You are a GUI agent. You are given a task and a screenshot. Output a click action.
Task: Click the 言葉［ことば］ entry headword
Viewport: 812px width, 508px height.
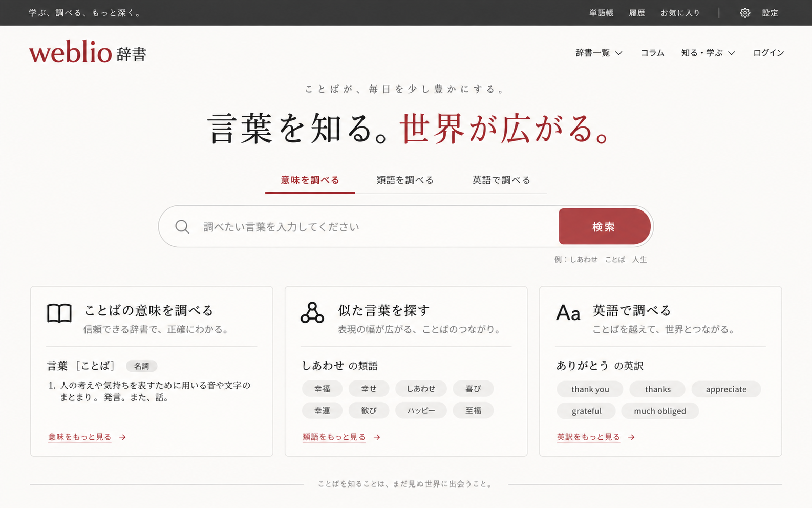[81, 366]
